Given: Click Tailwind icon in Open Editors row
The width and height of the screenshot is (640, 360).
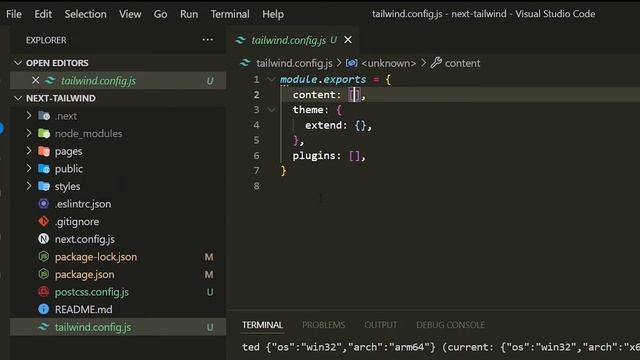Looking at the screenshot, I should tap(50, 80).
